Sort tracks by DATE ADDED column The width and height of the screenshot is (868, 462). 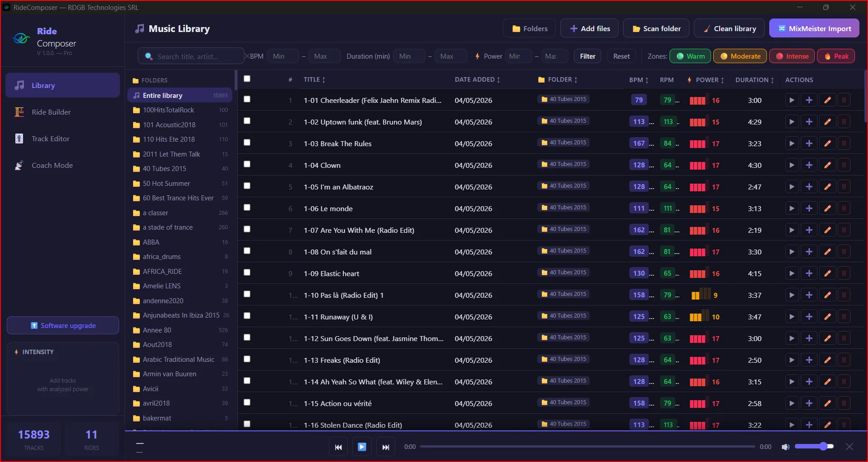coord(477,79)
